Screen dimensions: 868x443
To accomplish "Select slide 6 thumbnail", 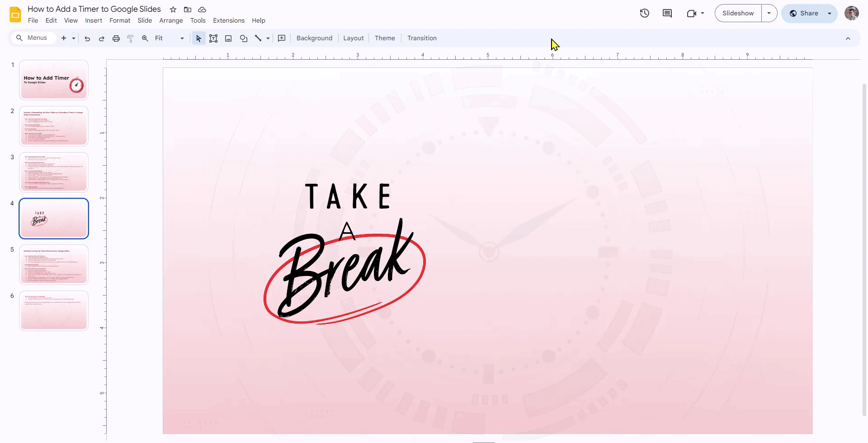I will tap(53, 311).
